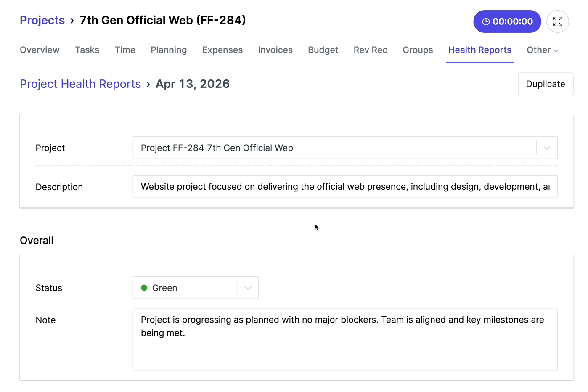Select the Rev Rec tab
Image resolution: width=588 pixels, height=392 pixels.
[x=370, y=50]
